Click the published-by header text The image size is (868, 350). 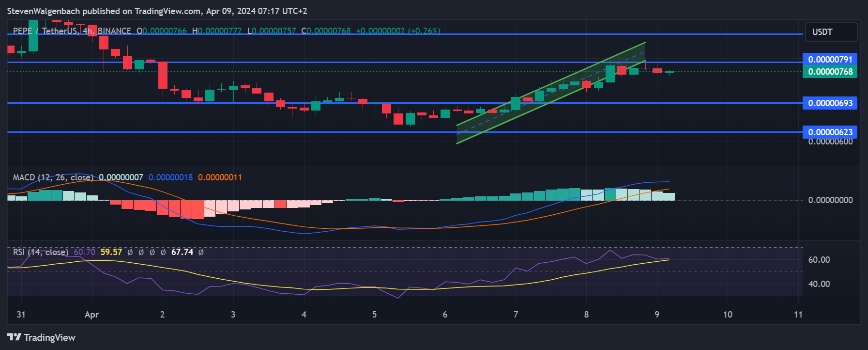coord(157,11)
